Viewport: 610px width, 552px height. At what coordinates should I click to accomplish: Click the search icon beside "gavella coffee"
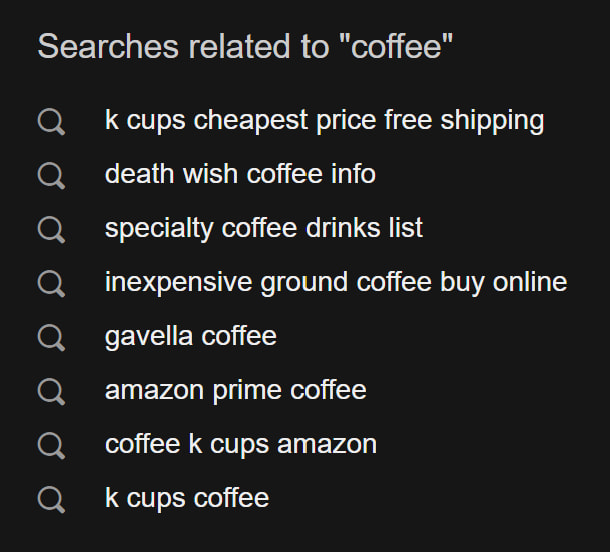51,339
